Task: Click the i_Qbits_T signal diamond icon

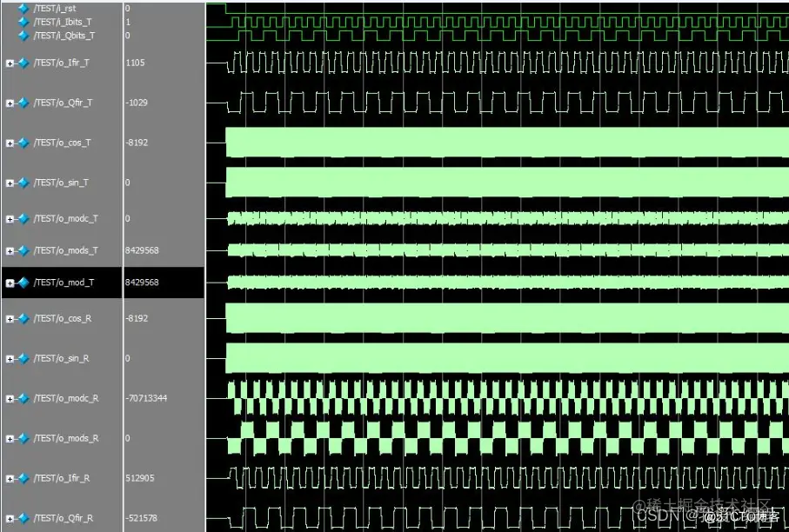Action: pos(23,36)
